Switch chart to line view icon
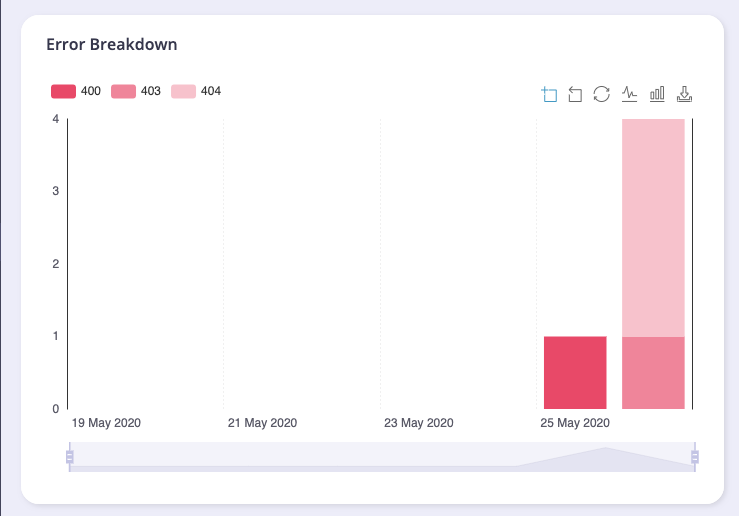The height and width of the screenshot is (516, 739). (x=629, y=94)
